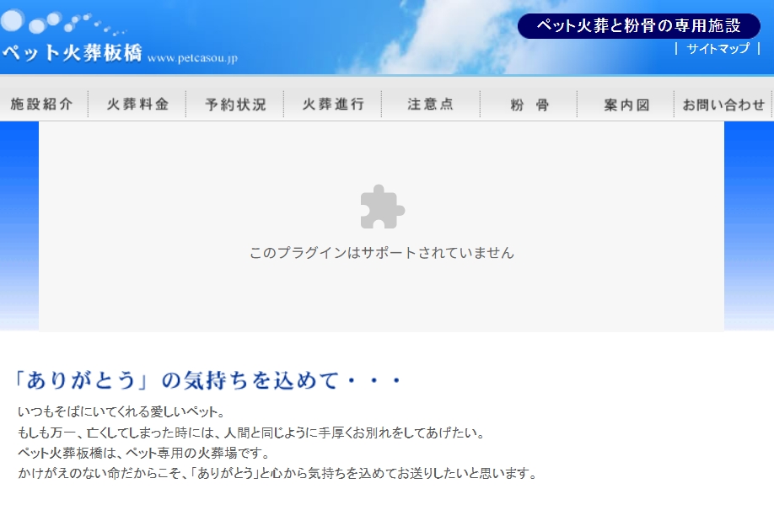Open the 施設紹介 menu item
Screen dimensions: 774x532
42,105
